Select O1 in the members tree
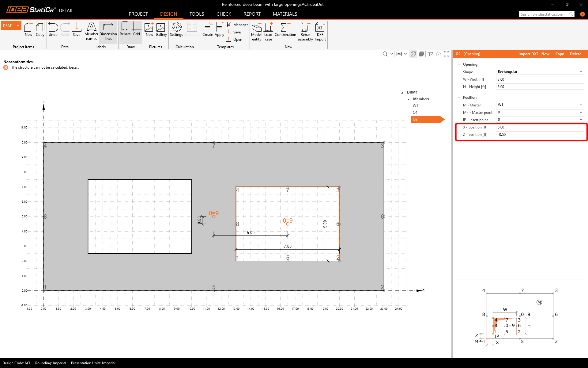The width and height of the screenshot is (588, 368). 415,113
